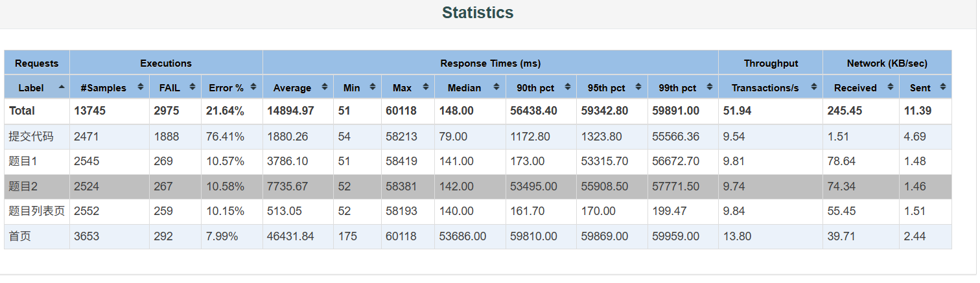Click 题目列表页 throughput 9.84
The height and width of the screenshot is (283, 980).
(734, 211)
